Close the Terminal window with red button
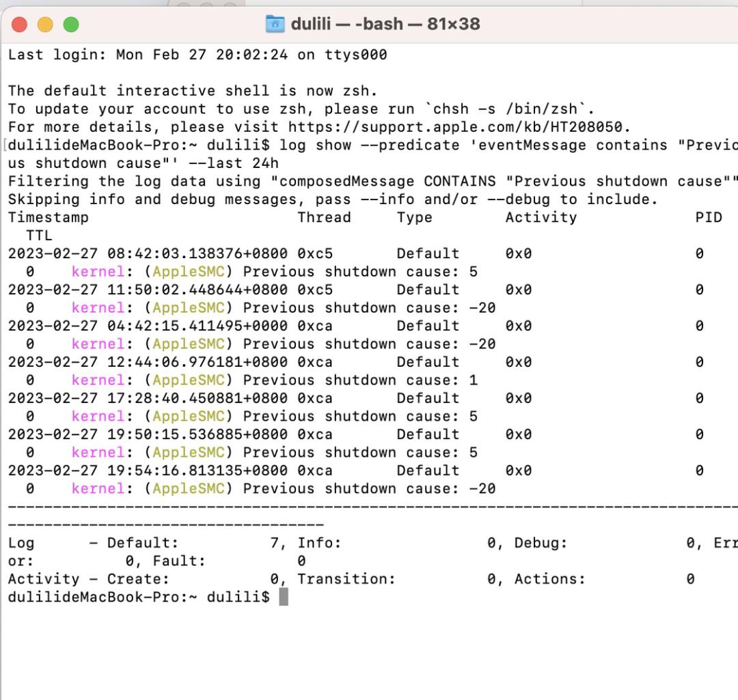 20,25
